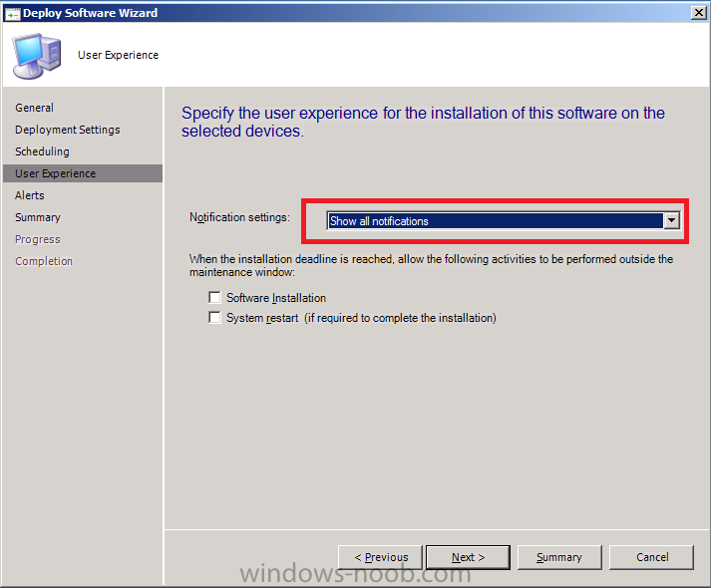Select the User Experience page entry
The image size is (711, 588).
point(83,173)
